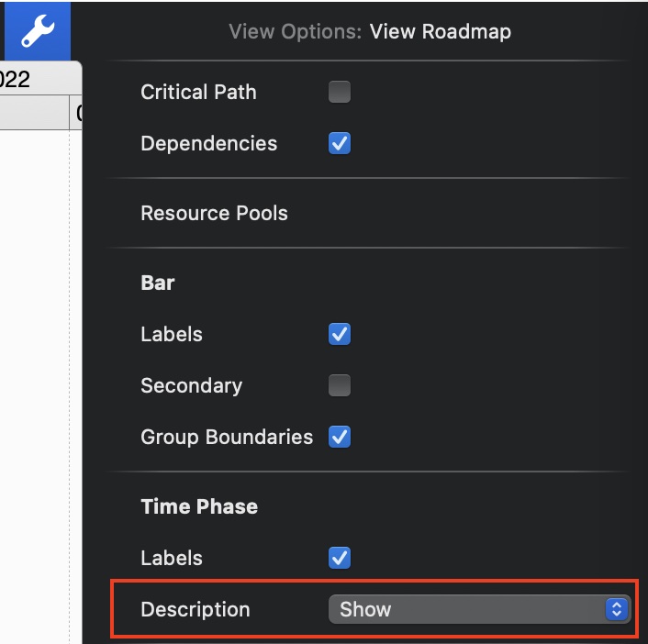This screenshot has width=648, height=644.
Task: Click the Critical Path label text
Action: click(x=198, y=92)
